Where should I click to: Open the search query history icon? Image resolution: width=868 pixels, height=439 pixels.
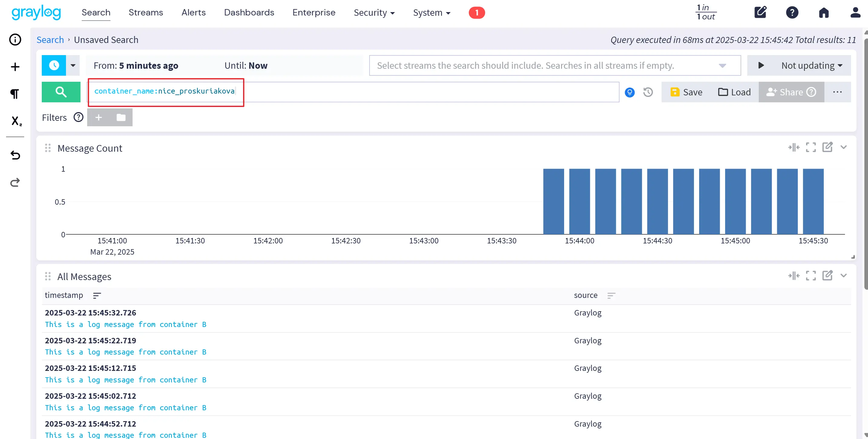(648, 92)
